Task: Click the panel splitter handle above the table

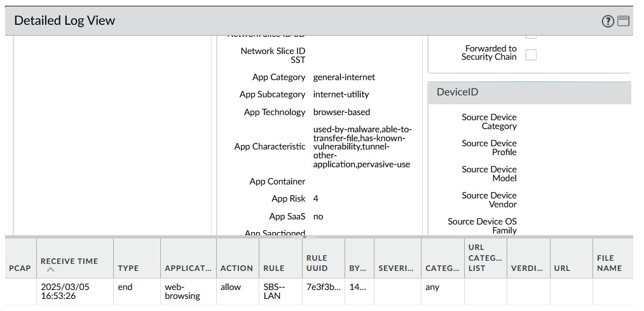Action: pos(305,237)
